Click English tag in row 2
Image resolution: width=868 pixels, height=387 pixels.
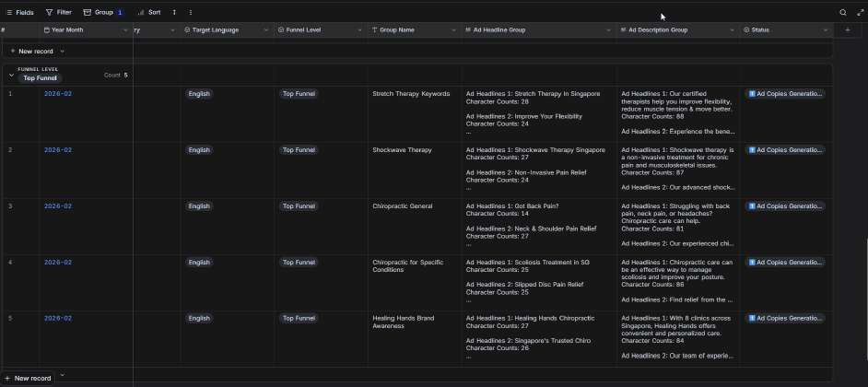pos(199,150)
